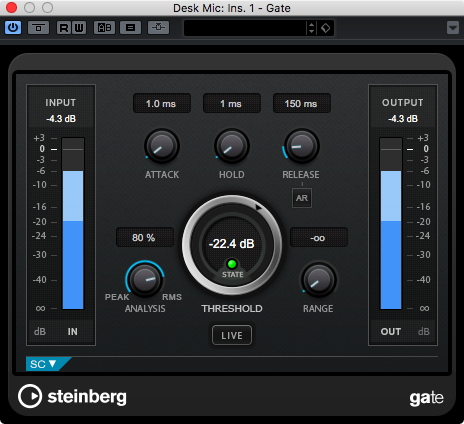This screenshot has height=424, width=464.
Task: Click the Write automation W button
Action: [79, 28]
